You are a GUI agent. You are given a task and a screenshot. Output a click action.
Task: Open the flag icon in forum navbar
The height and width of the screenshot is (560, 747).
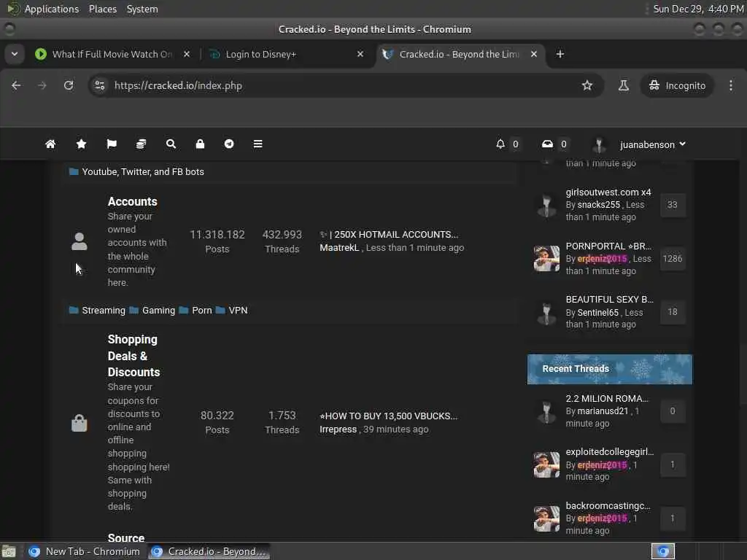(112, 144)
